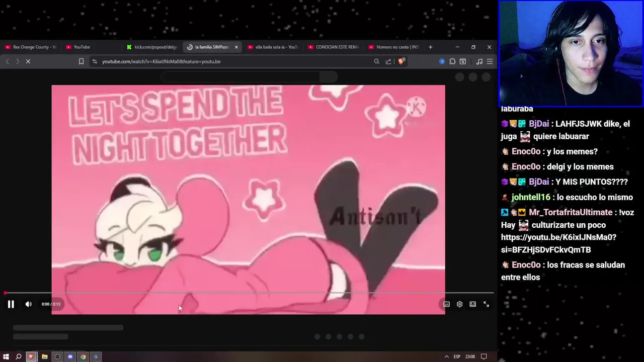Share this page via share icon
Image resolution: width=644 pixels, height=362 pixels.
tap(388, 61)
